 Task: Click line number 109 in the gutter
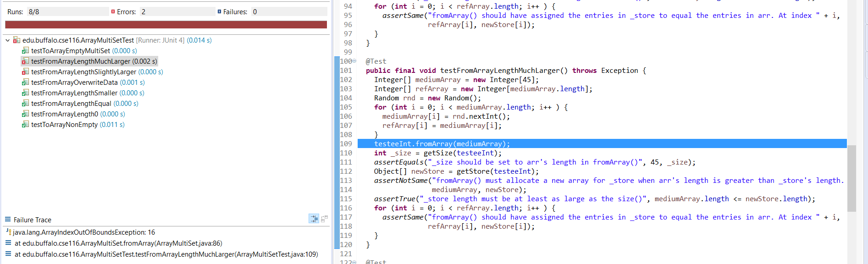pos(346,143)
